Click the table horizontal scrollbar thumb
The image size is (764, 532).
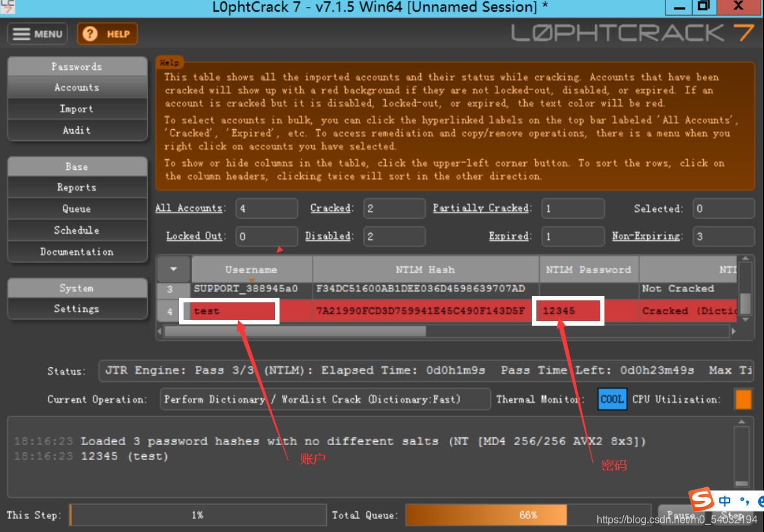click(x=295, y=332)
